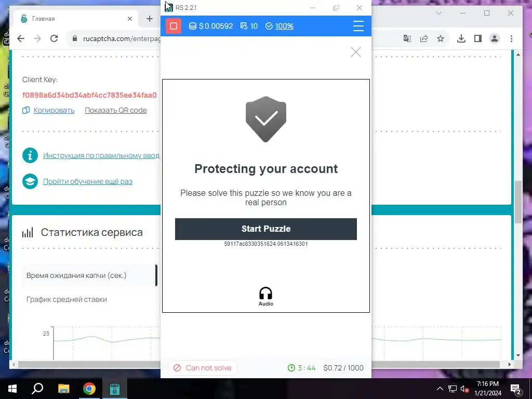
Task: Open Chrome downloads icon
Action: tap(461, 38)
